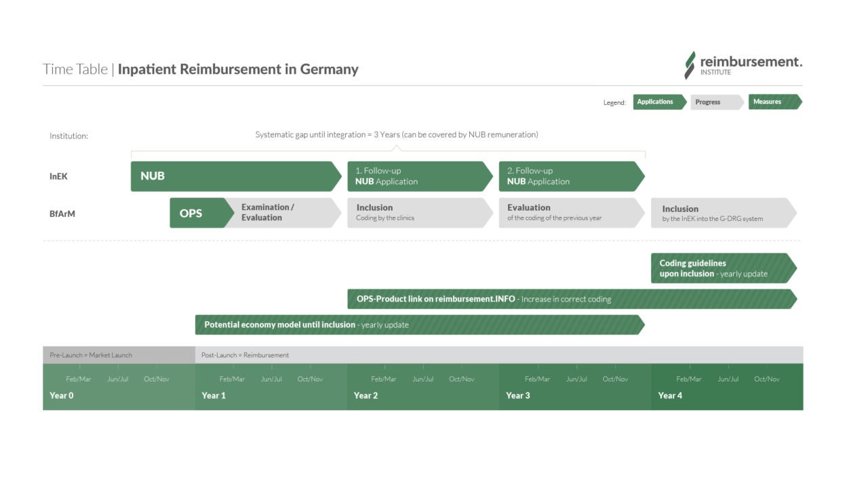Click Feb/Mar in Year 1
The width and height of the screenshot is (868, 488).
[x=232, y=380]
